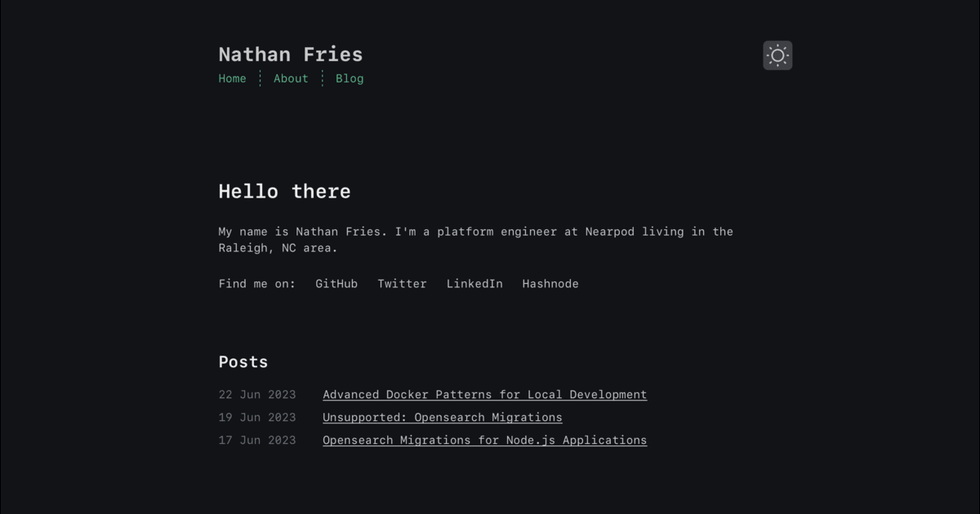Image resolution: width=980 pixels, height=514 pixels.
Task: Select the 22 Jun 2023 post date
Action: tap(257, 394)
